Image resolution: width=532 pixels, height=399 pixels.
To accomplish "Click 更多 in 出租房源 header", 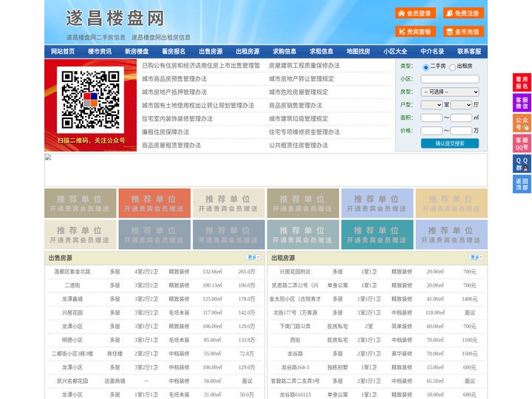I will tap(476, 258).
